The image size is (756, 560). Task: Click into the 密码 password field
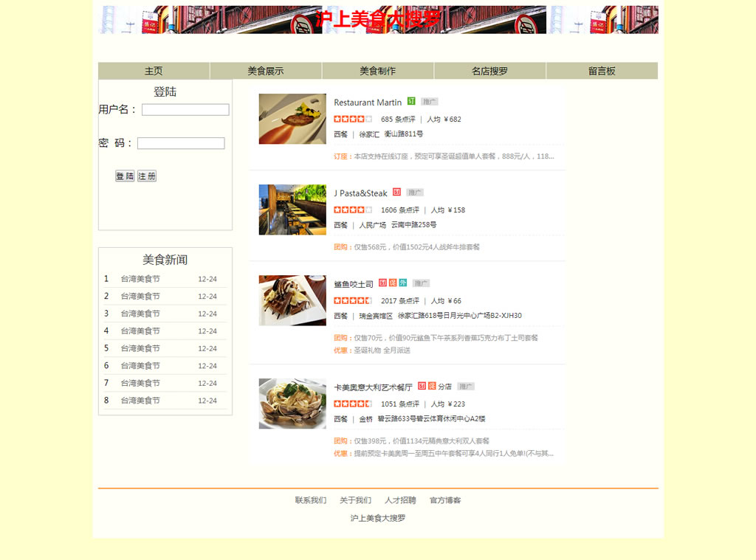tap(181, 144)
